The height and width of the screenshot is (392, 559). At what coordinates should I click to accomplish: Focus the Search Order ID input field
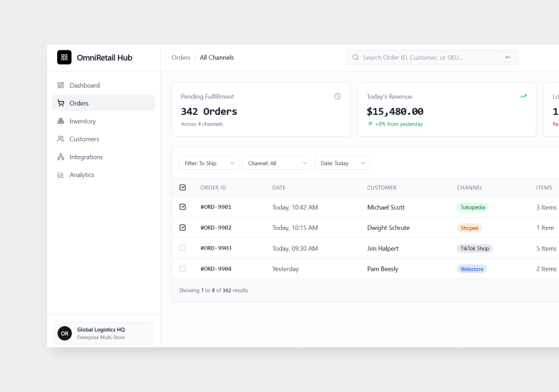point(432,57)
